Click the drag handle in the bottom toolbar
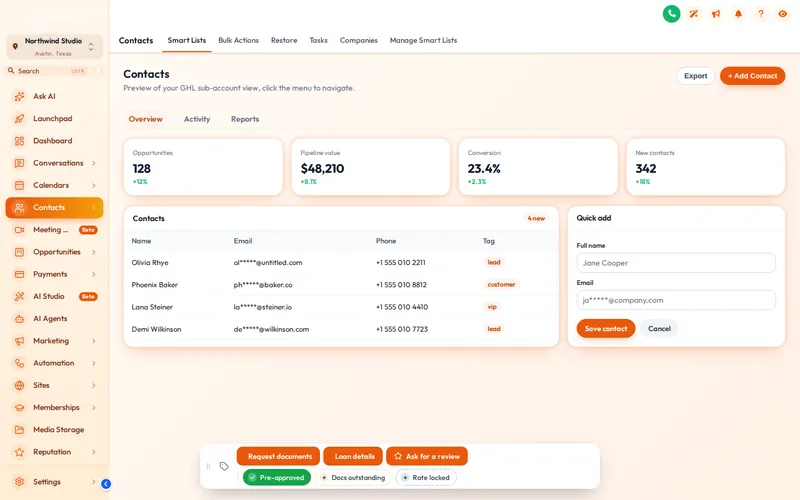The image size is (800, 500). point(208,466)
